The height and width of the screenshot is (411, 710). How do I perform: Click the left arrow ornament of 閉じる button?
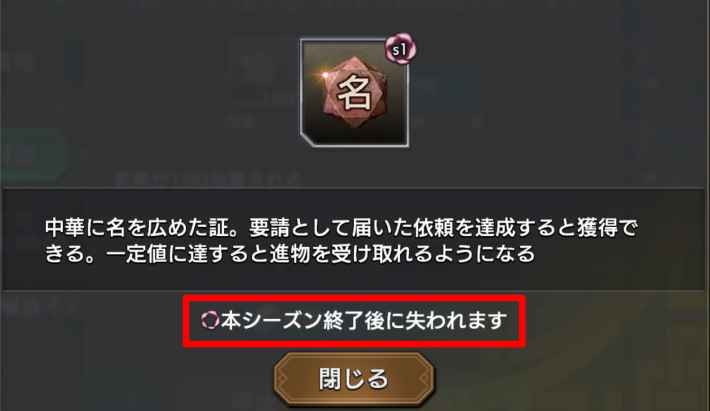pyautogui.click(x=283, y=378)
